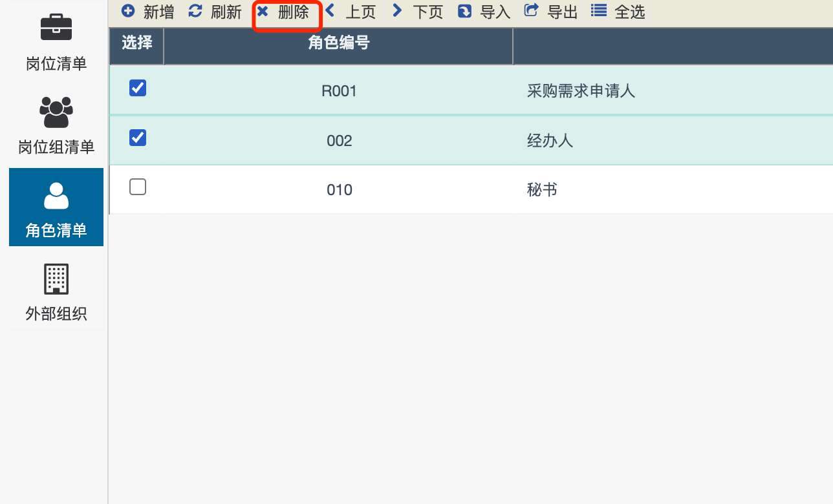
Task: Click the 导出 export icon
Action: point(531,11)
